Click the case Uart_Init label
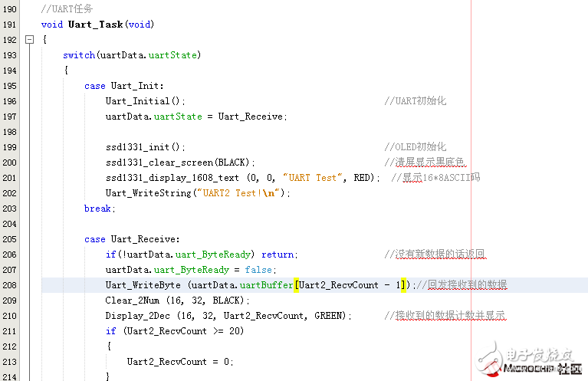 (x=124, y=86)
